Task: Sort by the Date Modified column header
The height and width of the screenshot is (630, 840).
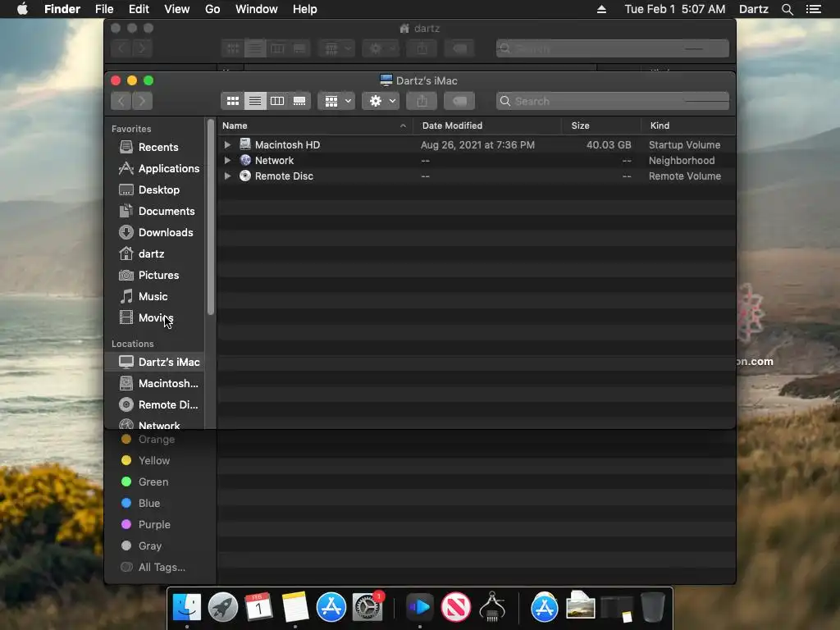Action: 486,126
